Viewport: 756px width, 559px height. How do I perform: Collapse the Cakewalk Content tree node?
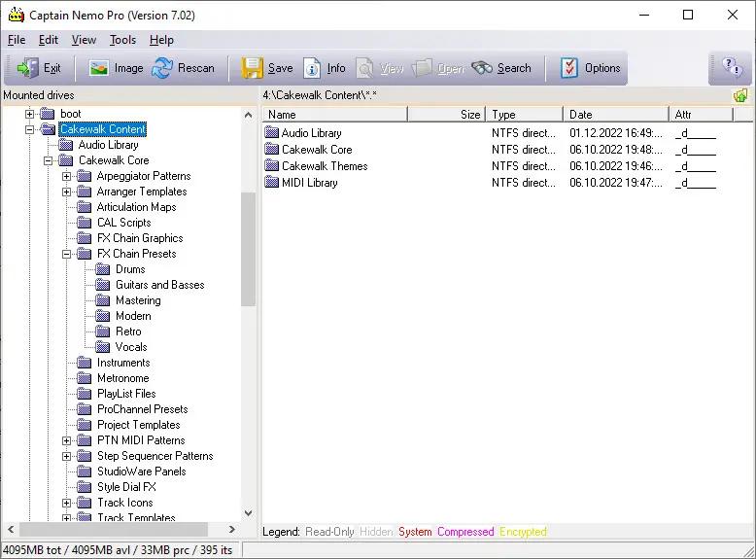(30, 129)
